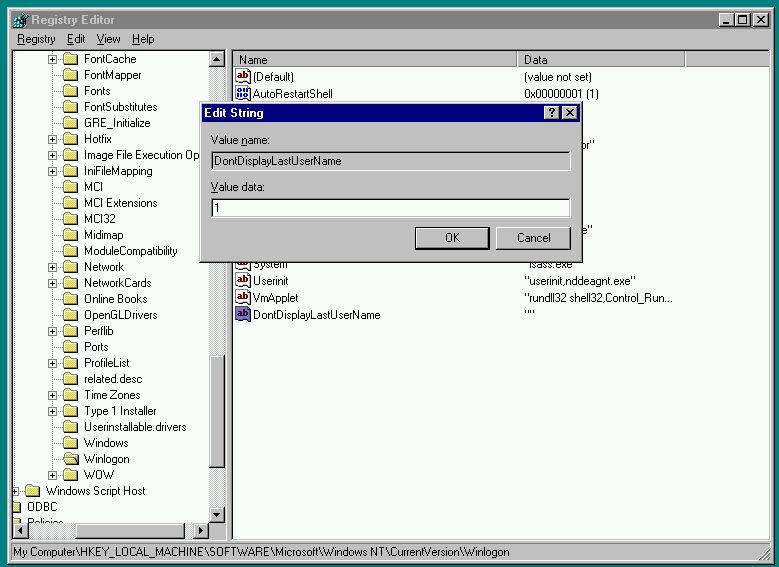Select the DontDisplayLastUserName value name
Viewport: 779px width, 567px height.
click(316, 315)
